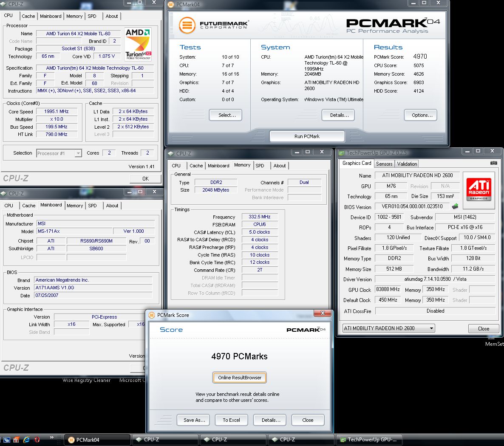Viewport: 504px width, 446px height.
Task: Open SPD tab in top-left CPU-Z window
Action: pos(92,16)
